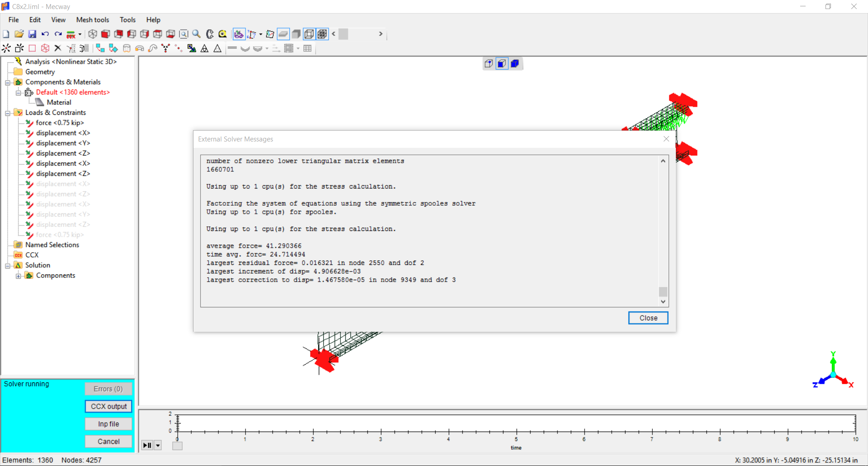Select the rotate view tool
This screenshot has width=868, height=466.
pyautogui.click(x=210, y=34)
